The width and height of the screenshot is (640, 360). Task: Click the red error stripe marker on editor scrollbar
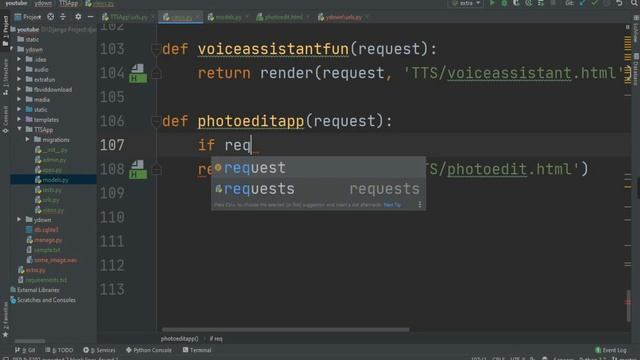click(628, 302)
